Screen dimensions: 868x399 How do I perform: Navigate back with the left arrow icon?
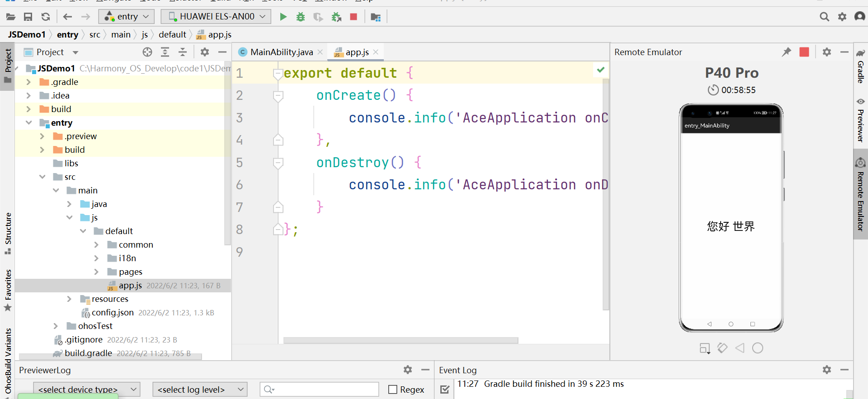coord(68,17)
